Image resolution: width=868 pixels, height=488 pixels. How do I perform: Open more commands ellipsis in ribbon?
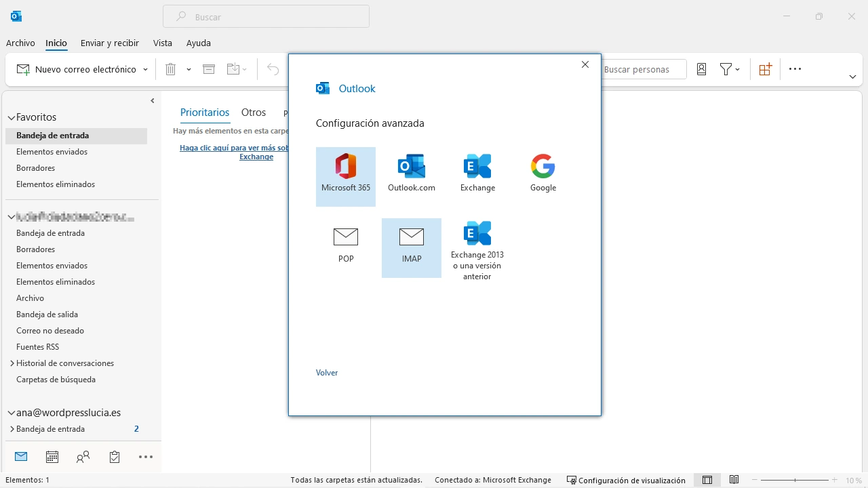tap(795, 69)
